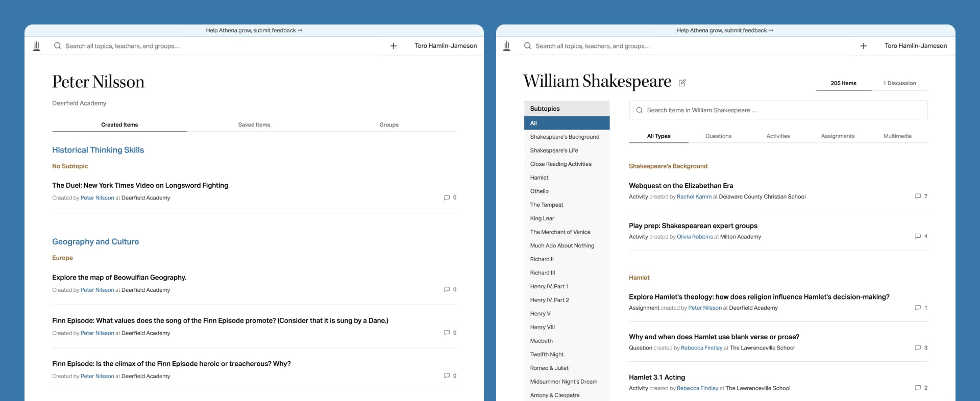Viewport: 980px width, 401px height.
Task: Select King Lear subtopic
Action: [567, 218]
